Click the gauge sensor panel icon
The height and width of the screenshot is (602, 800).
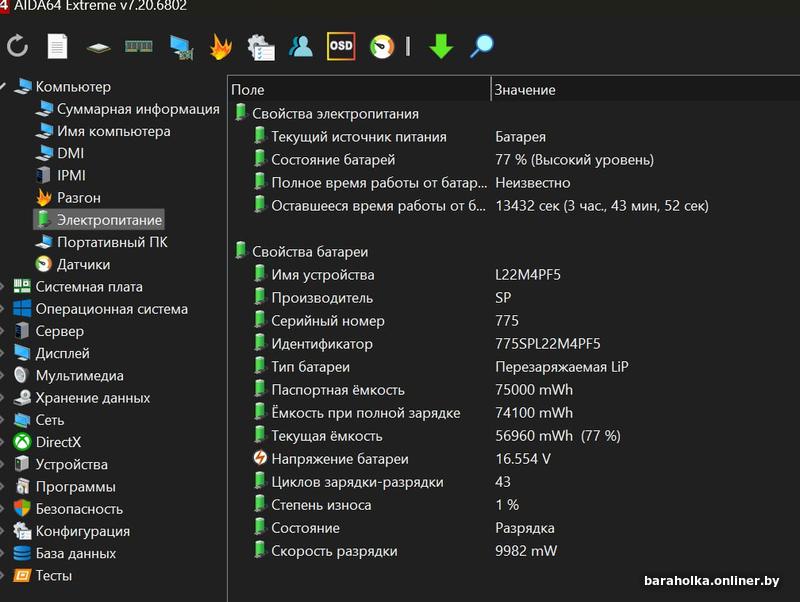(382, 47)
